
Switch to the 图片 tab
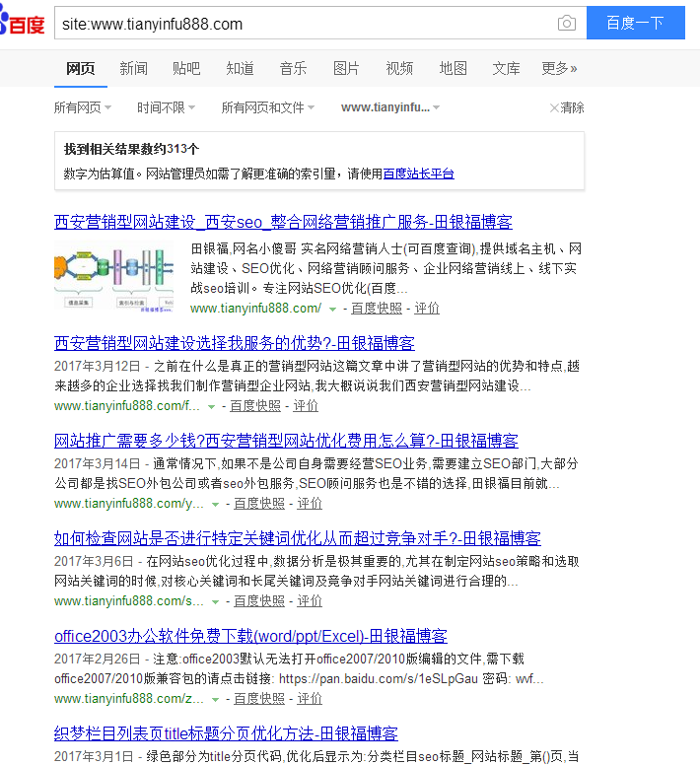pos(346,68)
